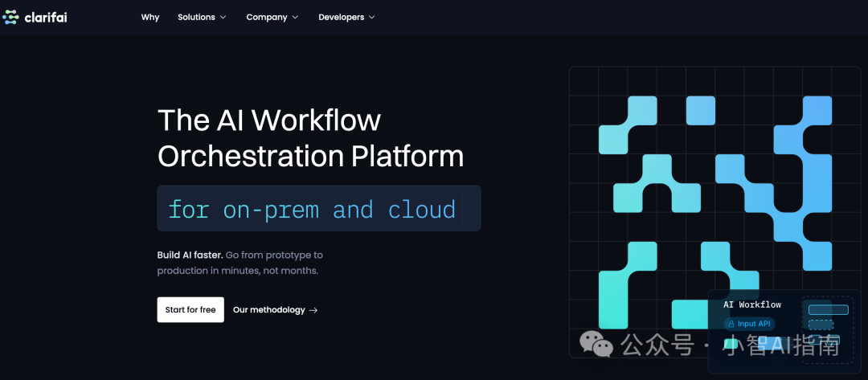Click the WeChat icon in the watermark
Viewport: 868px width, 380px height.
coord(596,345)
